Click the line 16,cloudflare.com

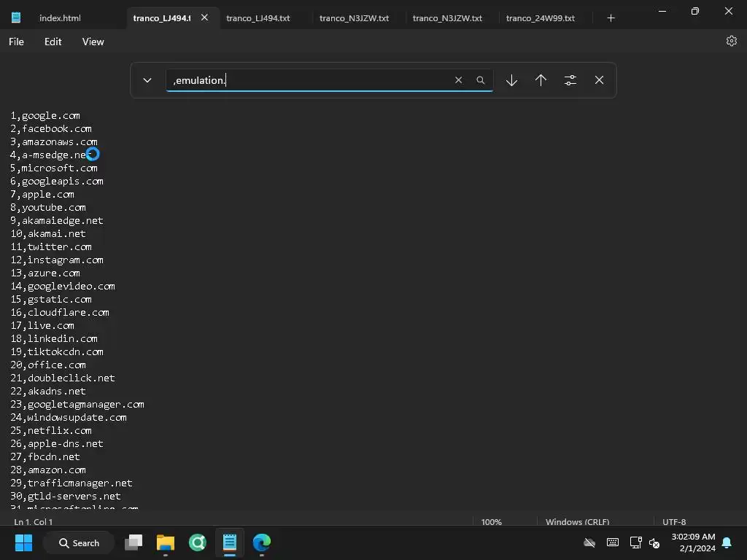[60, 312]
